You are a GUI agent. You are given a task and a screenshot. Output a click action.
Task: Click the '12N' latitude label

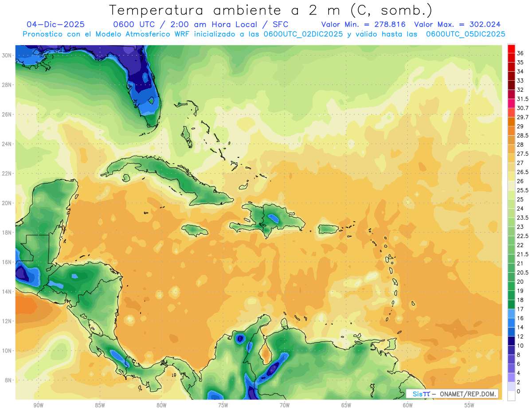[x=8, y=321]
